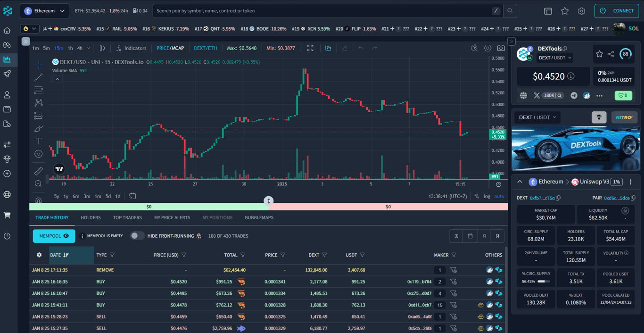Image resolution: width=644 pixels, height=333 pixels.
Task: Open the Pair Explorer sidebar icon
Action: [7, 59]
